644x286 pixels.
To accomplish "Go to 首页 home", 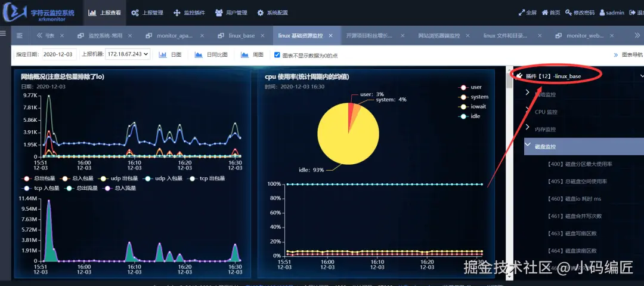I will click(551, 13).
